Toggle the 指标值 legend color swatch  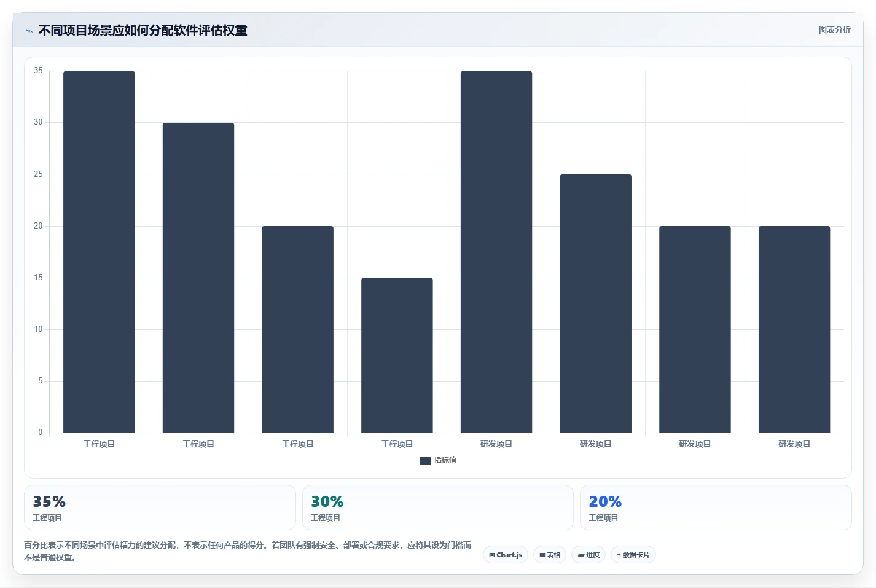coord(425,460)
